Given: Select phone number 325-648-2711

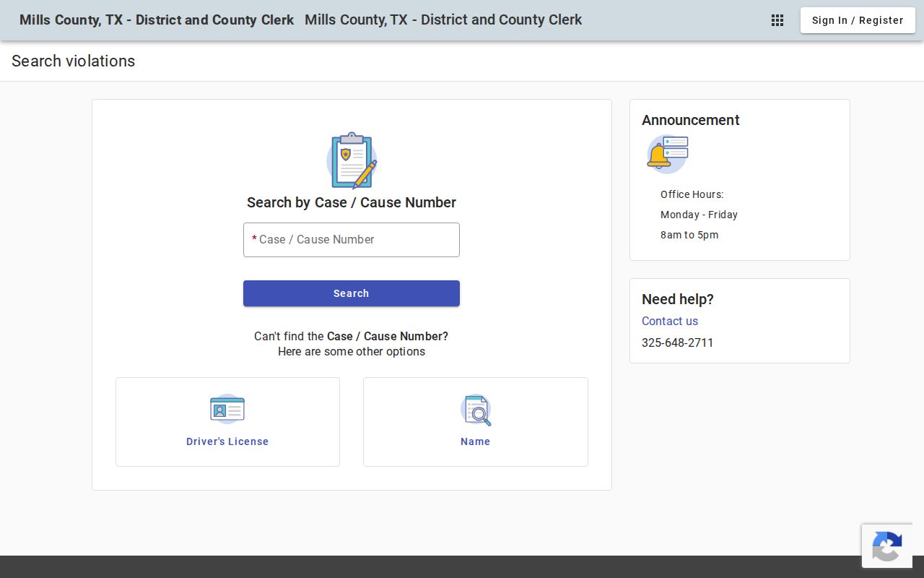Looking at the screenshot, I should click(x=678, y=342).
